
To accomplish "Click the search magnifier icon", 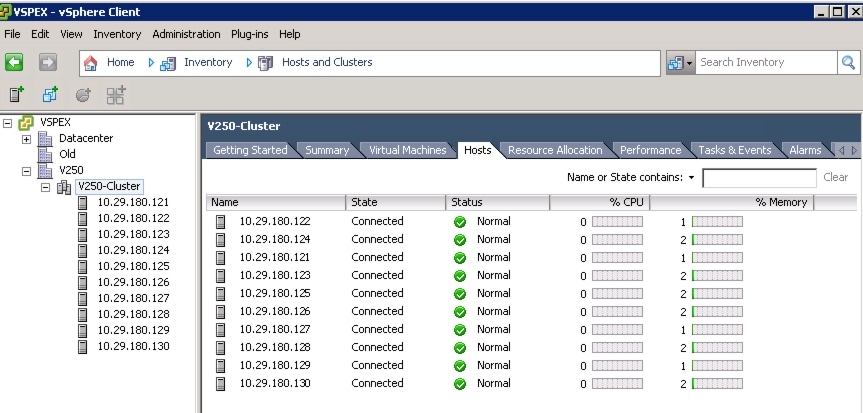I will (849, 62).
